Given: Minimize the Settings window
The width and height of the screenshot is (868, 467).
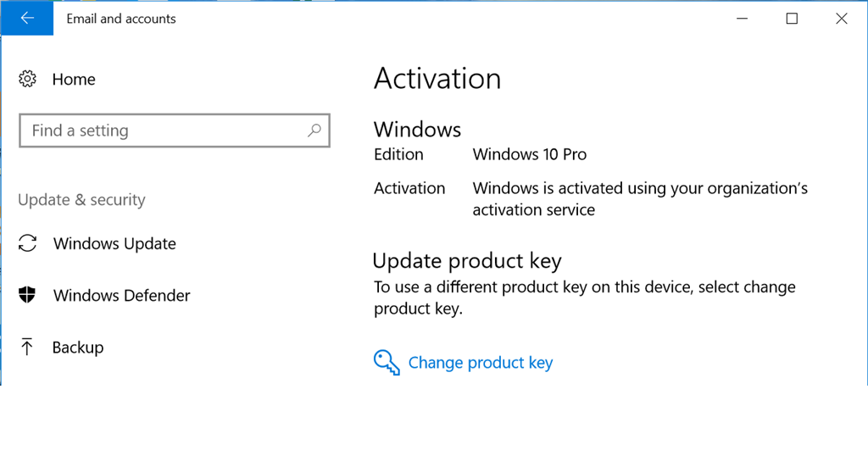Looking at the screenshot, I should coord(743,19).
